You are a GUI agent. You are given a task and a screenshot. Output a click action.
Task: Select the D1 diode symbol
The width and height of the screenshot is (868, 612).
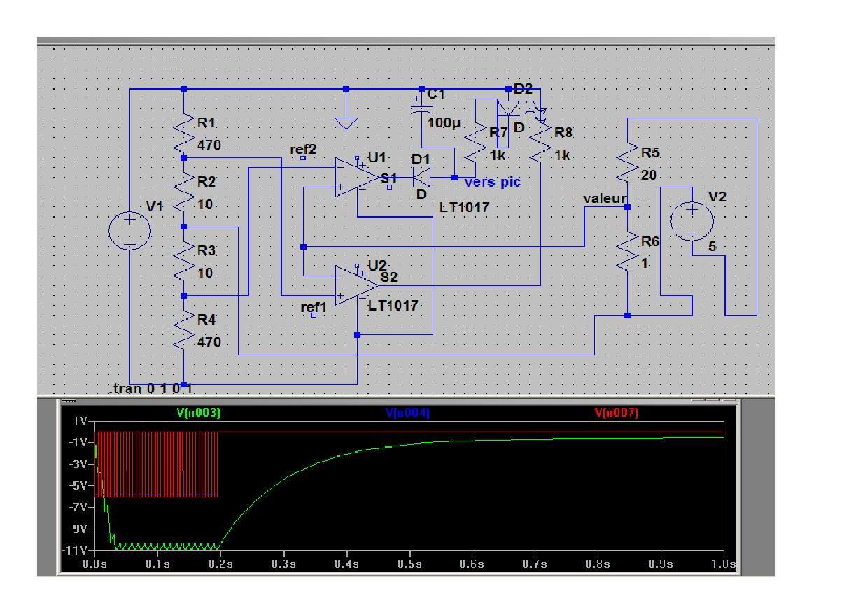[x=421, y=178]
